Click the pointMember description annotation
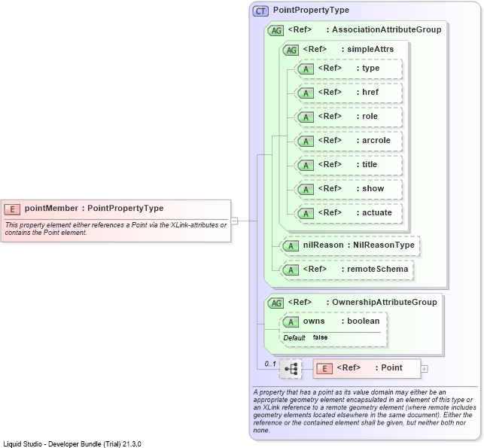Image resolution: width=484 pixels, height=448 pixels. click(116, 229)
